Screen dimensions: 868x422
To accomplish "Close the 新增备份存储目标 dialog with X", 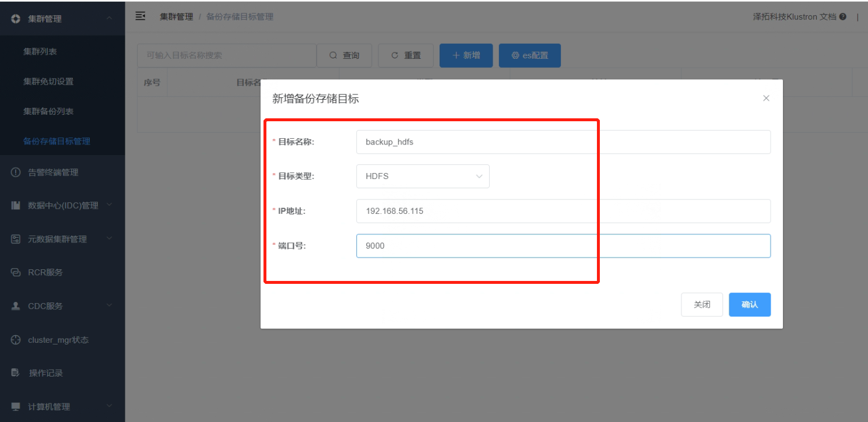I will [x=766, y=98].
